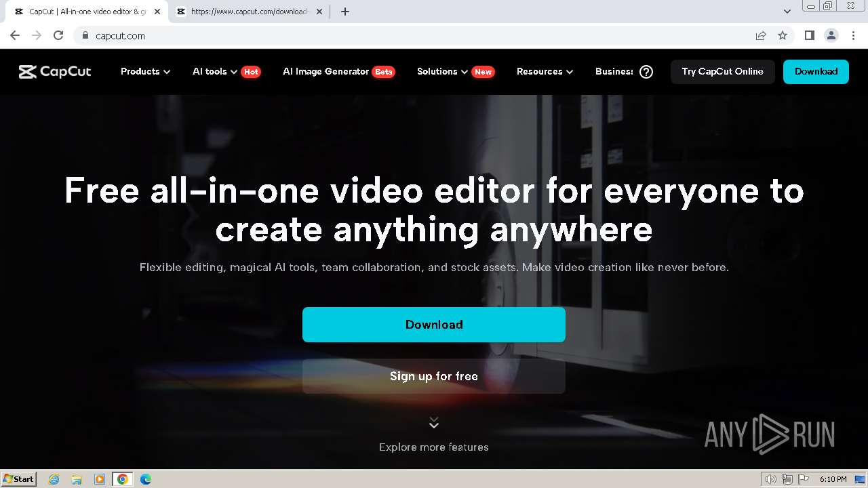Open the Action Center flag icon
Image resolution: width=868 pixels, height=488 pixels.
pos(804,479)
